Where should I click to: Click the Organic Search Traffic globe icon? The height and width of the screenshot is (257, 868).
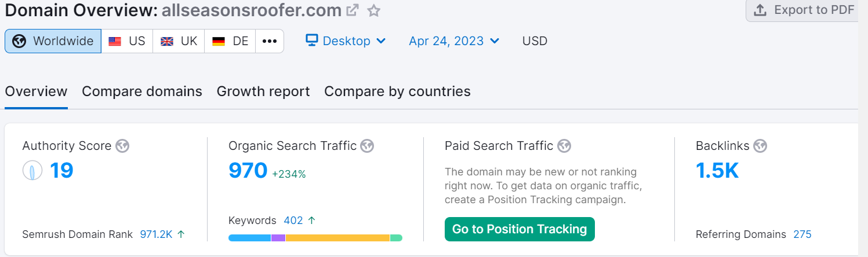pos(367,146)
